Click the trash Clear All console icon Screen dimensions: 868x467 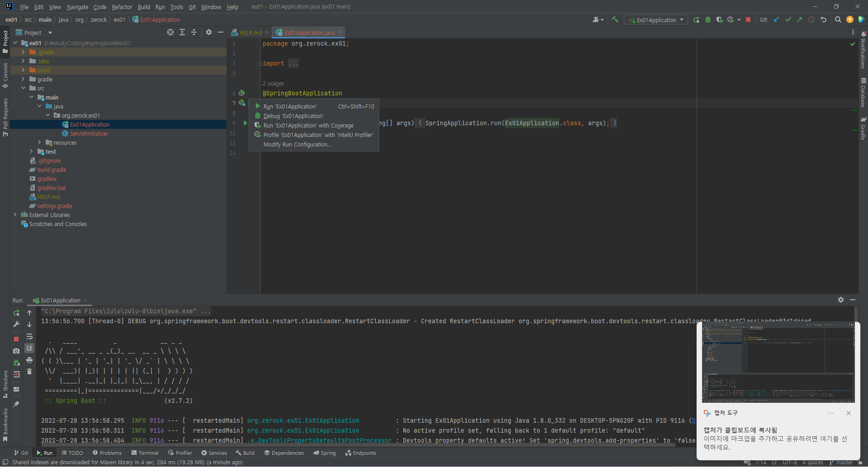(29, 372)
